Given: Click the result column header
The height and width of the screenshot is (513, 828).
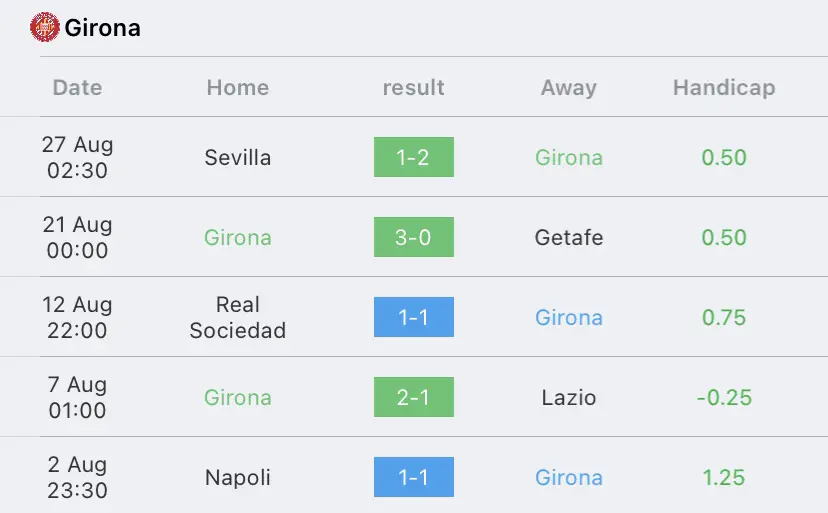Looking at the screenshot, I should [413, 87].
